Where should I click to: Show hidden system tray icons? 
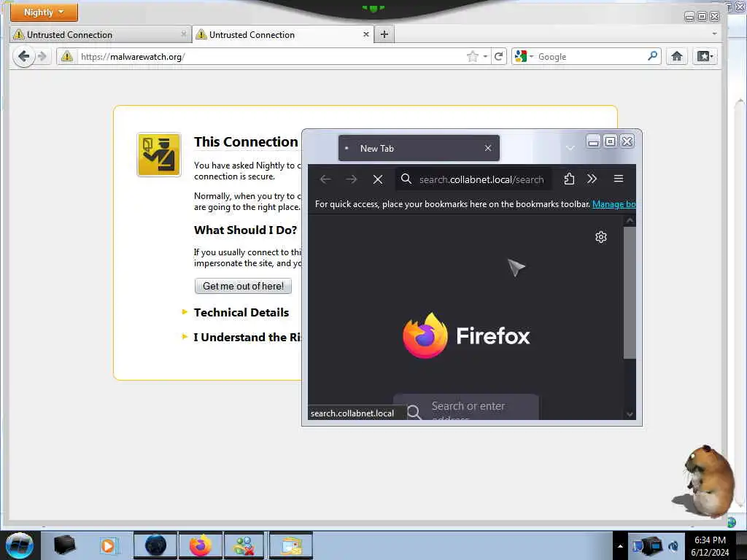coord(620,546)
